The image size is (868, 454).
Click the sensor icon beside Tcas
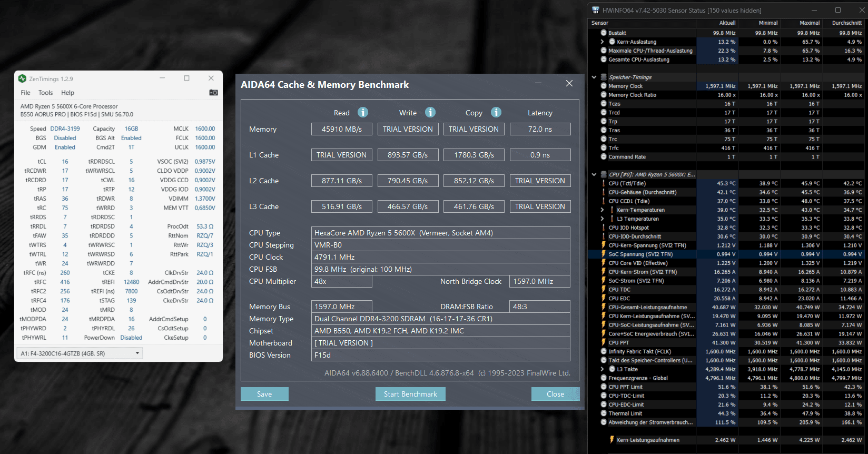pyautogui.click(x=604, y=104)
